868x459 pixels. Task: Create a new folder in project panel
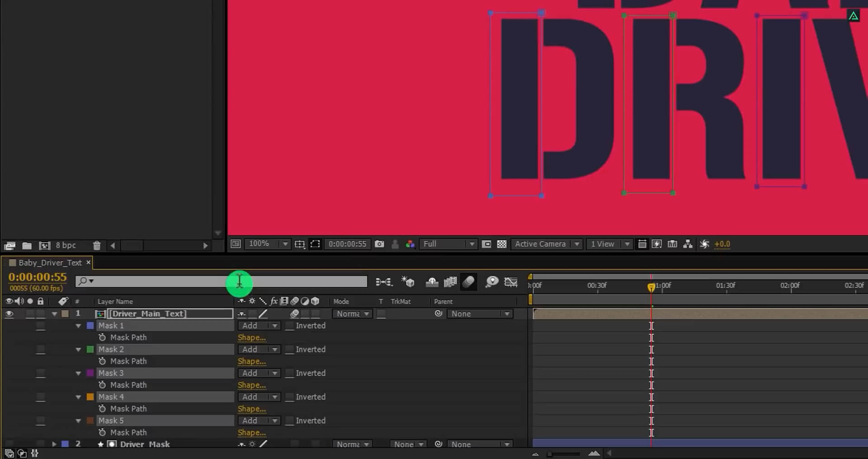(27, 246)
